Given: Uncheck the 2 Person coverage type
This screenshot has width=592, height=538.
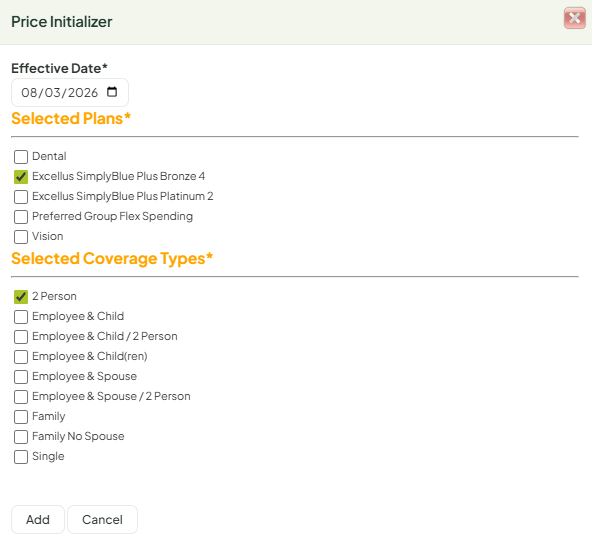Looking at the screenshot, I should [21, 297].
